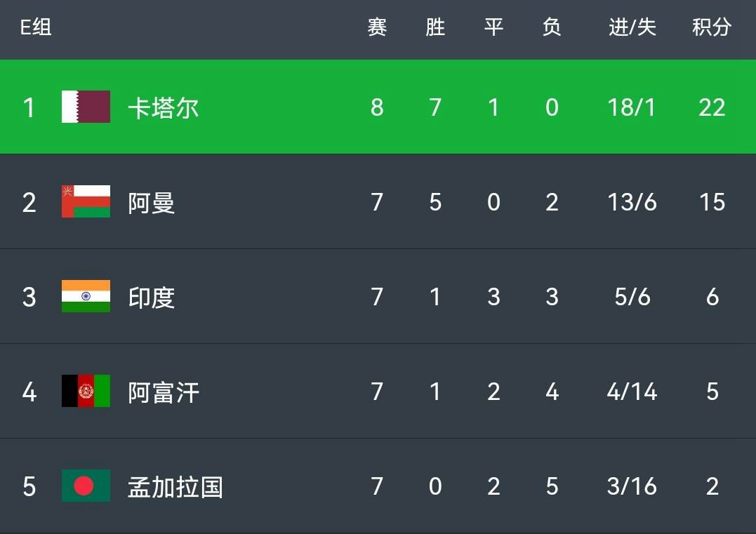
Task: Click the Bangladesh flag icon
Action: click(x=86, y=486)
